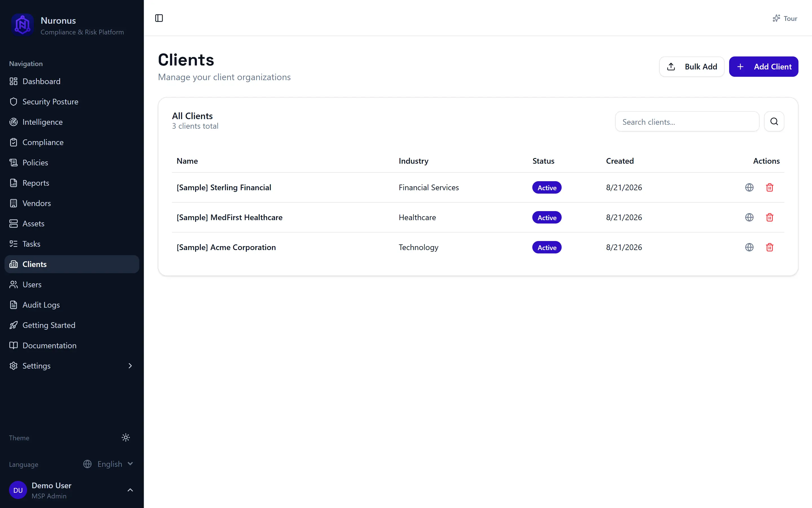Click Active badge for Sterling Financial
Screen dimensions: 812x508
coord(547,187)
